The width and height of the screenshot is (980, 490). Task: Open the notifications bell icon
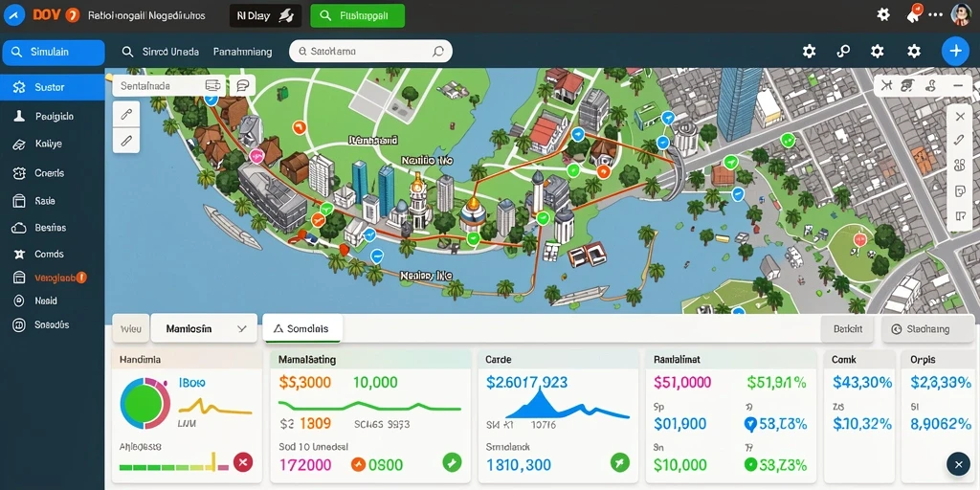tap(912, 13)
